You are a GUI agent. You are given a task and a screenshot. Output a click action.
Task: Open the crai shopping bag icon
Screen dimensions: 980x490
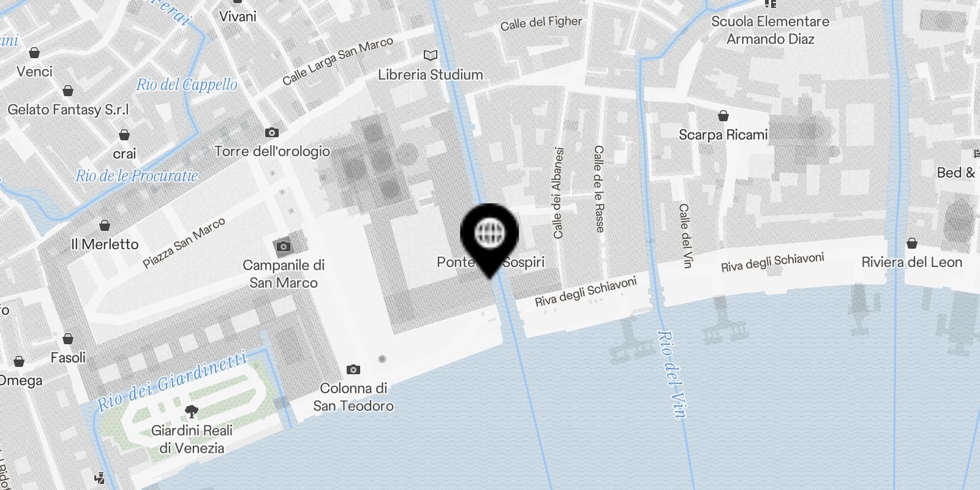point(124,135)
